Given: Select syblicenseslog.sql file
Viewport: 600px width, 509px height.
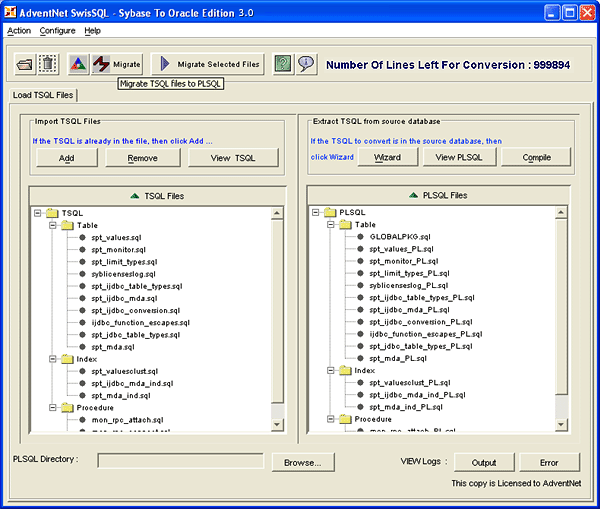Looking at the screenshot, I should (x=123, y=274).
